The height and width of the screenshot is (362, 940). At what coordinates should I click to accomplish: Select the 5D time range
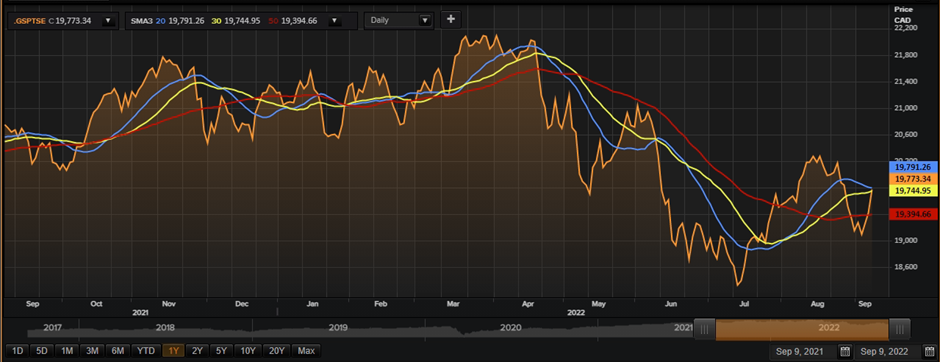[41, 351]
